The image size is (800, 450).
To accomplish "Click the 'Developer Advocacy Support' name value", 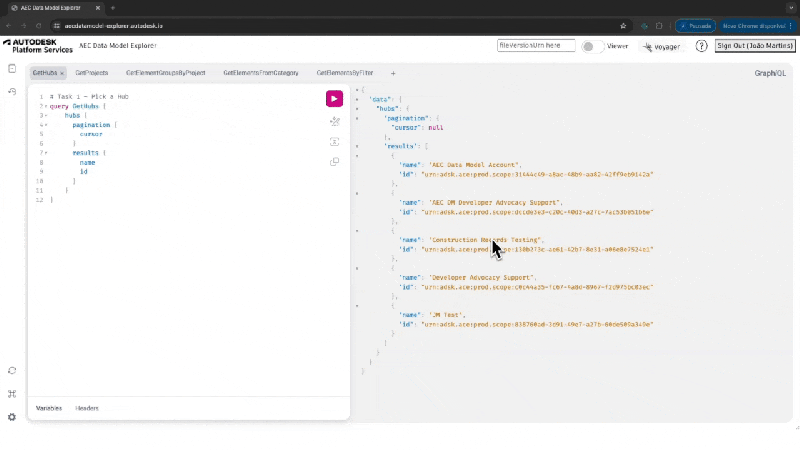I will 482,278.
